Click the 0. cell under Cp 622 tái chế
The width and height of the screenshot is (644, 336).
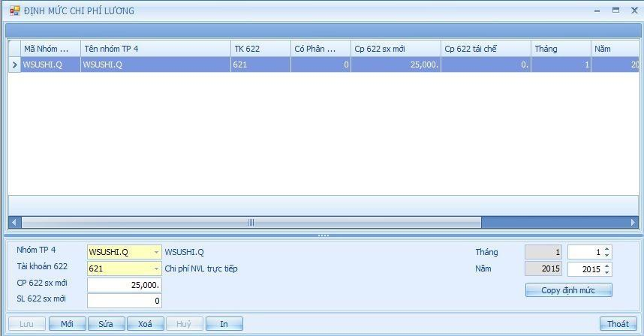tap(486, 64)
